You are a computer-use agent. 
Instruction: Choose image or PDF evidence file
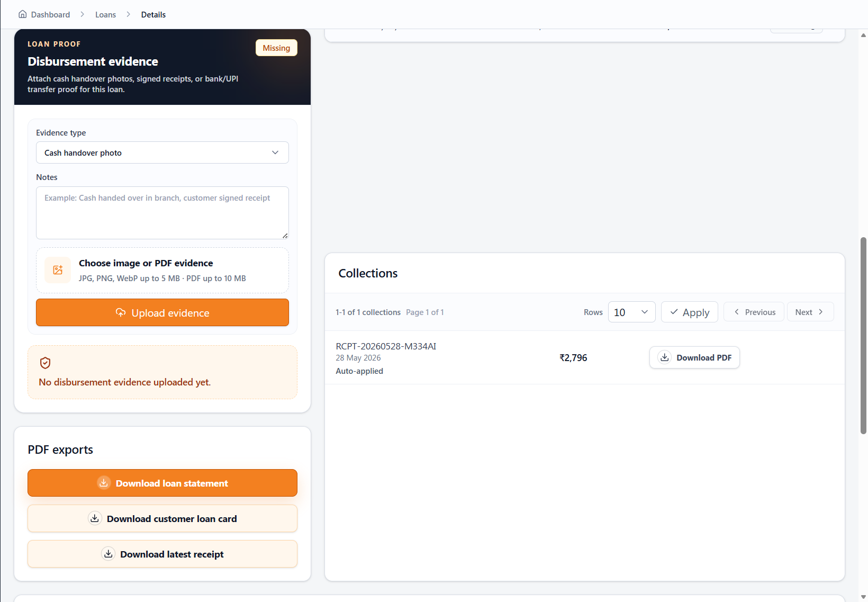pos(162,270)
